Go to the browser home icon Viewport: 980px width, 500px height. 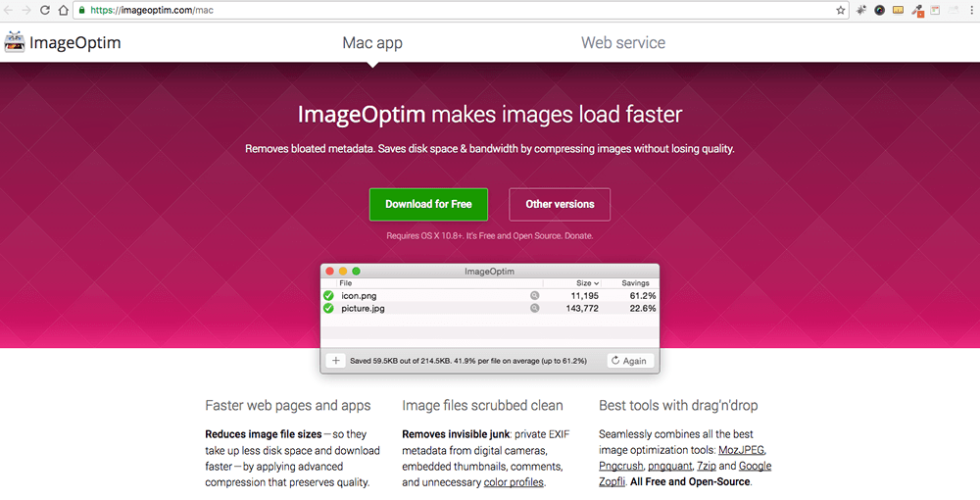click(x=63, y=10)
